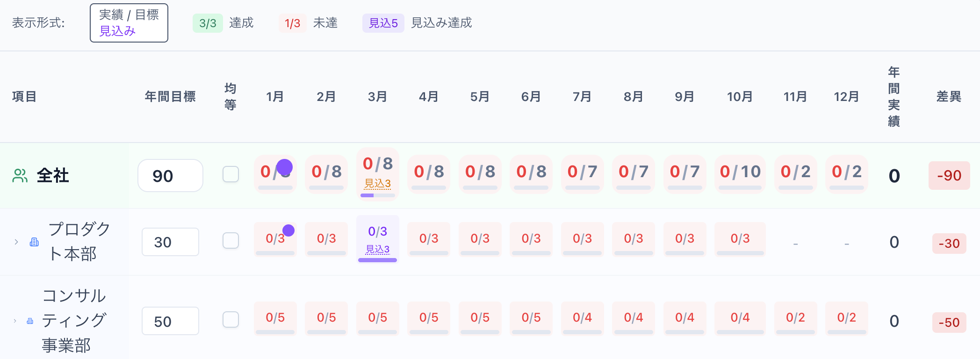
Task: Expand the コンサルティング事業部 row
Action: pos(15,321)
